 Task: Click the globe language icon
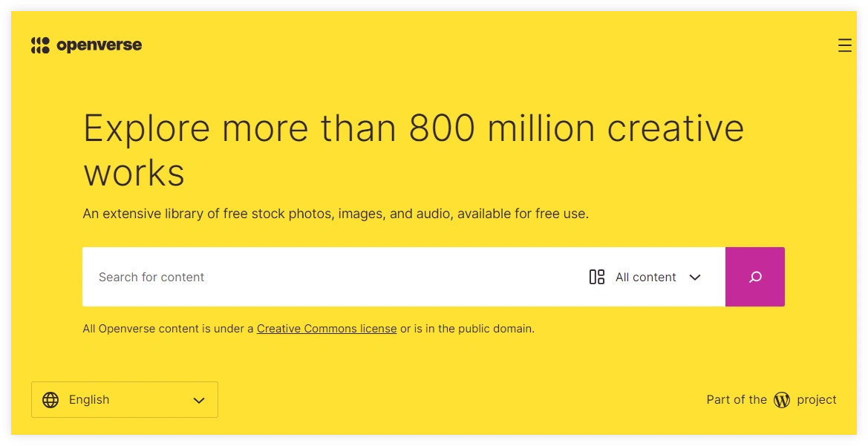pos(50,399)
